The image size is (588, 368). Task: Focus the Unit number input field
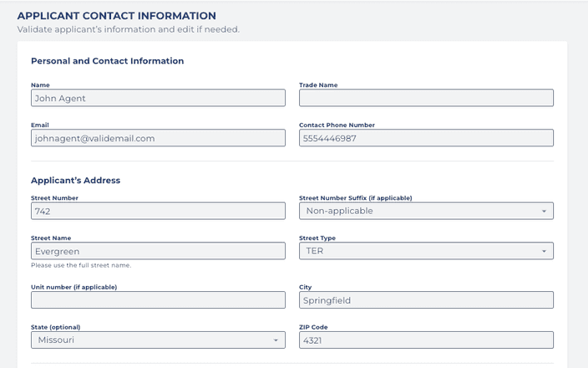(158, 300)
